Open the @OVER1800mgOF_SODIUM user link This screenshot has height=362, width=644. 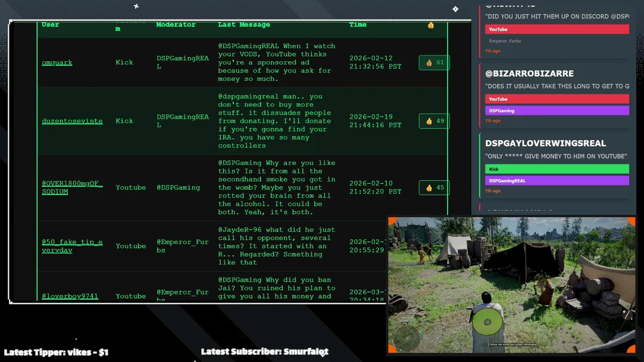tap(72, 188)
